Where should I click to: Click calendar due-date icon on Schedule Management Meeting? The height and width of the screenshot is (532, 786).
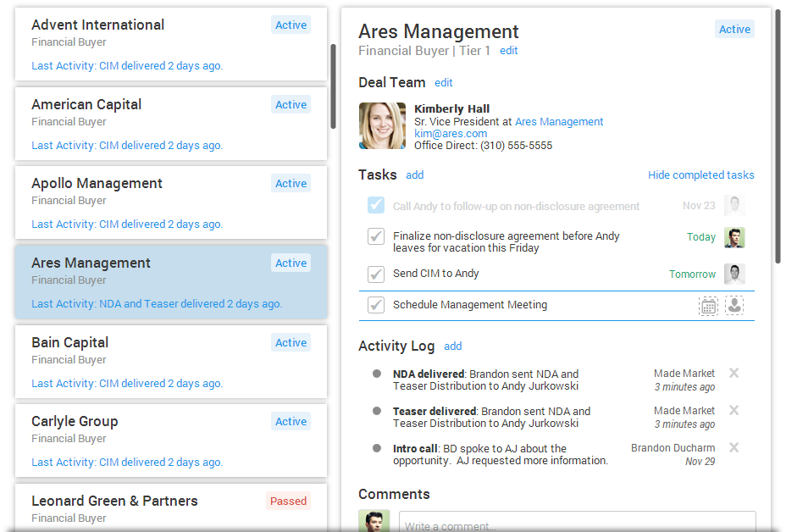point(708,306)
